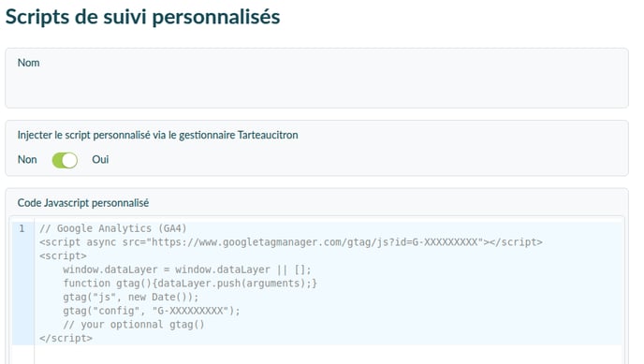The image size is (644, 364).
Task: Click the 'function gtag()' code line
Action: point(190,284)
